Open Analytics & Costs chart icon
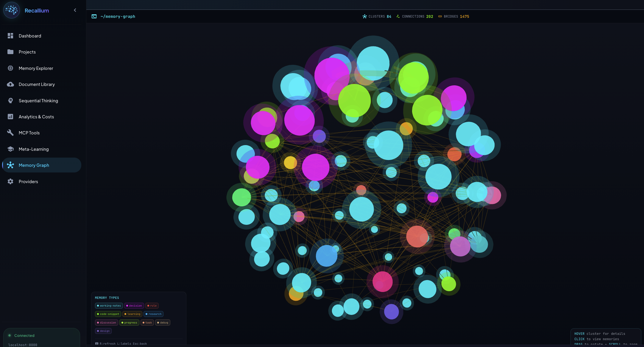This screenshot has height=347, width=644. [x=10, y=117]
